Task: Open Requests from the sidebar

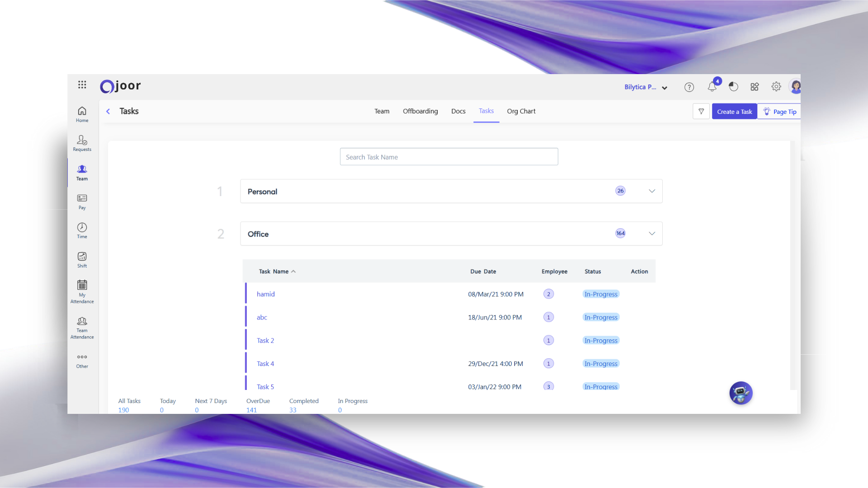Action: [82, 143]
